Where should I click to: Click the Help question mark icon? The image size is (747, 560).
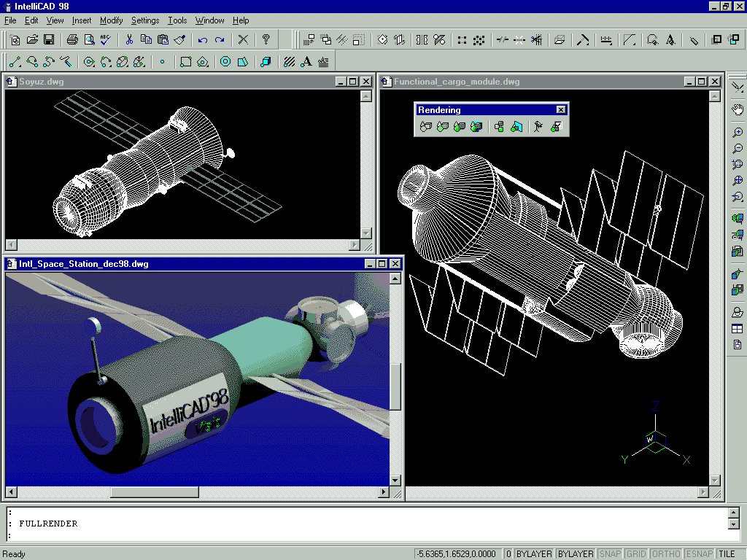(x=266, y=40)
